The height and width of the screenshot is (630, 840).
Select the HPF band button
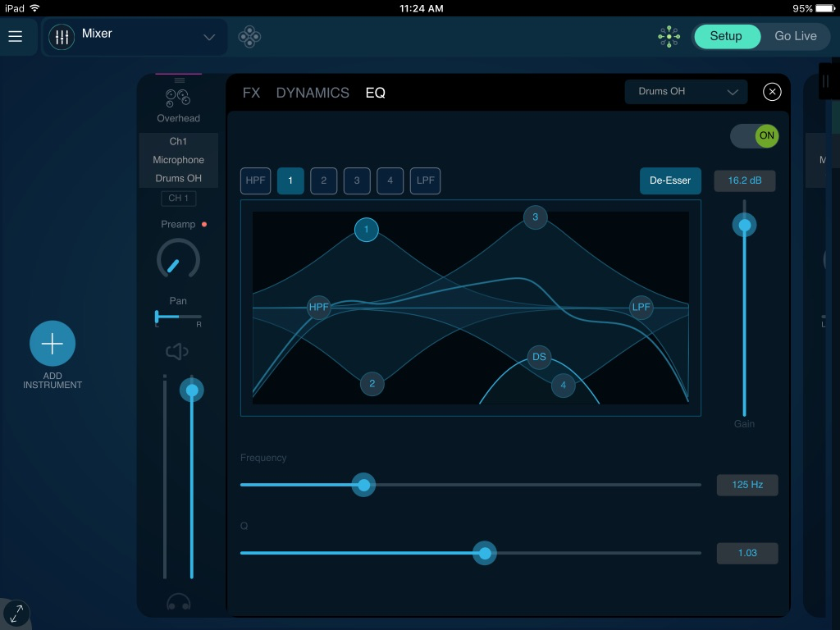(256, 180)
